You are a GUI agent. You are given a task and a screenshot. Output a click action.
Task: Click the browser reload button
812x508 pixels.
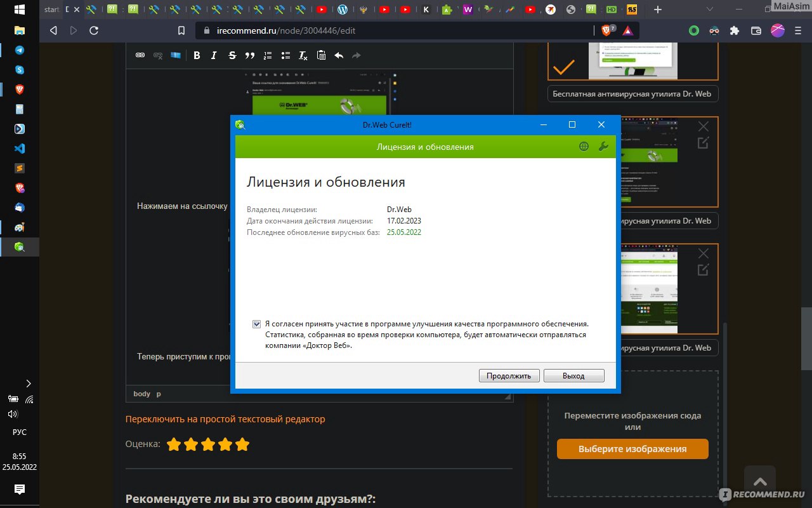(94, 30)
